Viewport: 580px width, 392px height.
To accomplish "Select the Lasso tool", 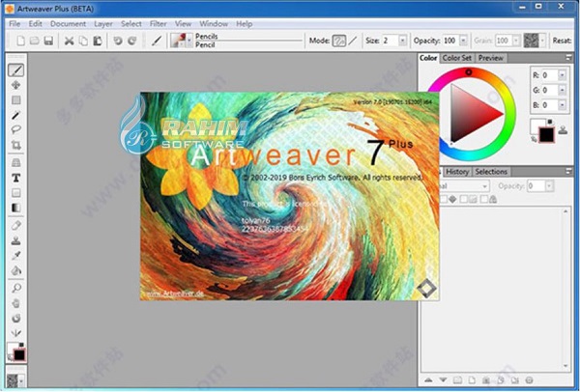I will 15,129.
